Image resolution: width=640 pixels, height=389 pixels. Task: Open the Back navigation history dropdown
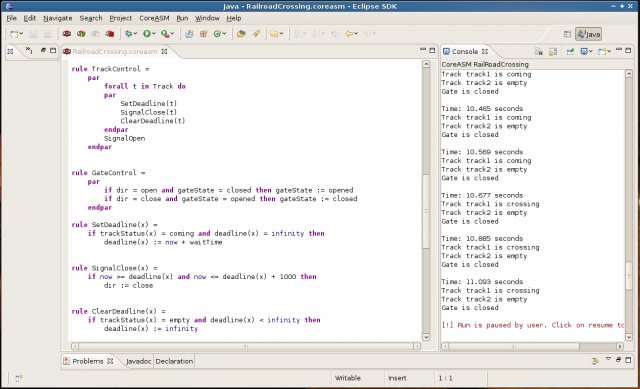[356, 34]
